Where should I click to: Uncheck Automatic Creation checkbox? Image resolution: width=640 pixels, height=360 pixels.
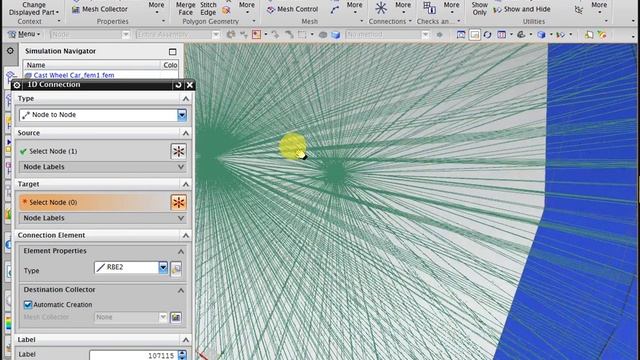coord(28,304)
